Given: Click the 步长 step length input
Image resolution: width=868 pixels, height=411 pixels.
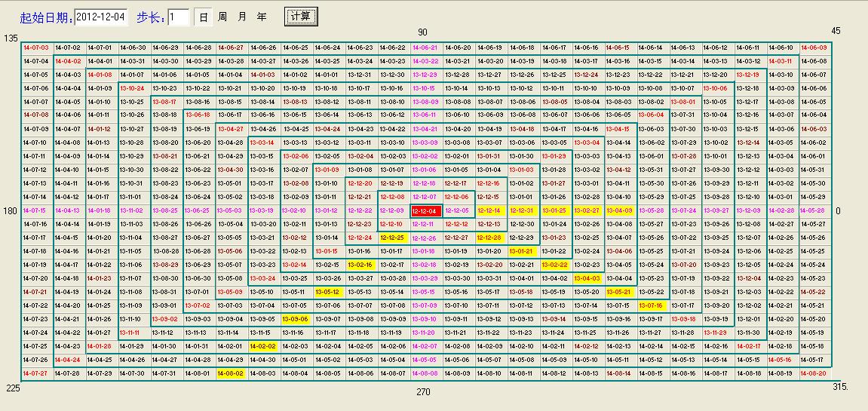Looking at the screenshot, I should click(x=179, y=17).
